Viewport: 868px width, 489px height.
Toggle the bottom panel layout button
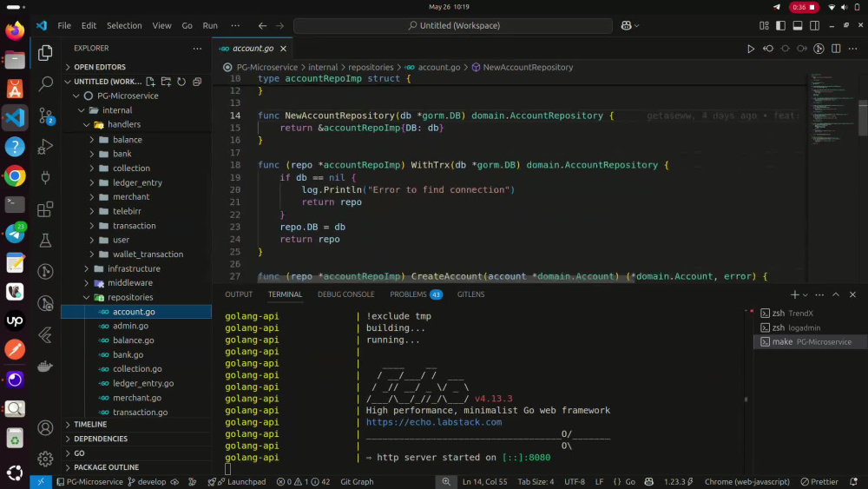coord(798,25)
